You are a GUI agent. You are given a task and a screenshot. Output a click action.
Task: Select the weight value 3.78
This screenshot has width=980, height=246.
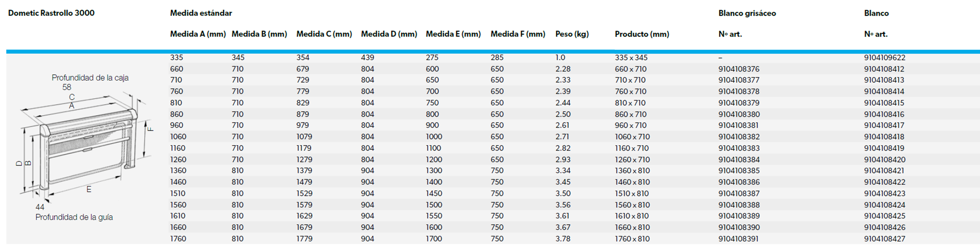(x=563, y=239)
